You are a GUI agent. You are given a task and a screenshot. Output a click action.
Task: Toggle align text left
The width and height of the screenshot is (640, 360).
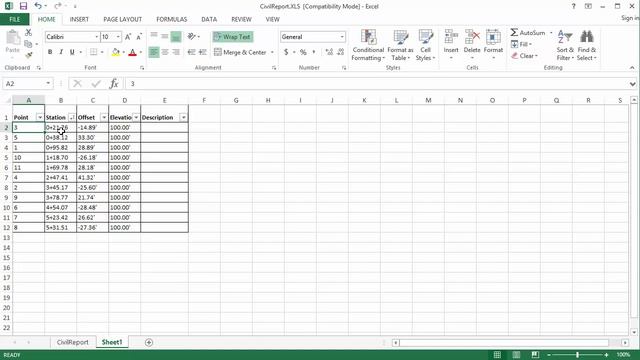154,52
